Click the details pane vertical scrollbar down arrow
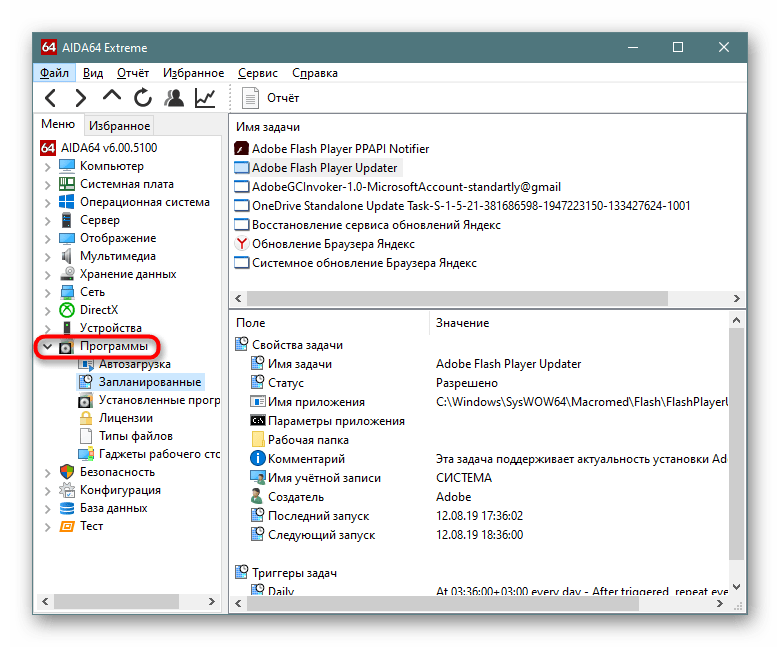780x647 pixels. click(737, 587)
